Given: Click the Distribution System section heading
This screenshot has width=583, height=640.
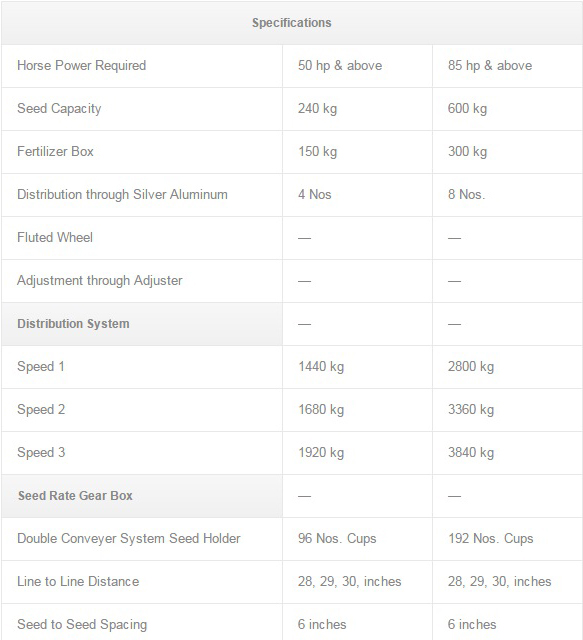Looking at the screenshot, I should [x=73, y=324].
